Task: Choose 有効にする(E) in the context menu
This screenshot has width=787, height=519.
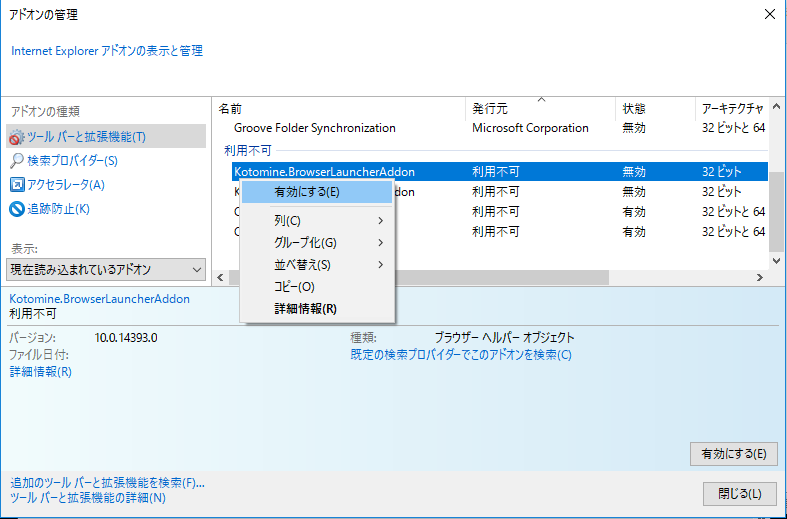Action: pyautogui.click(x=306, y=192)
